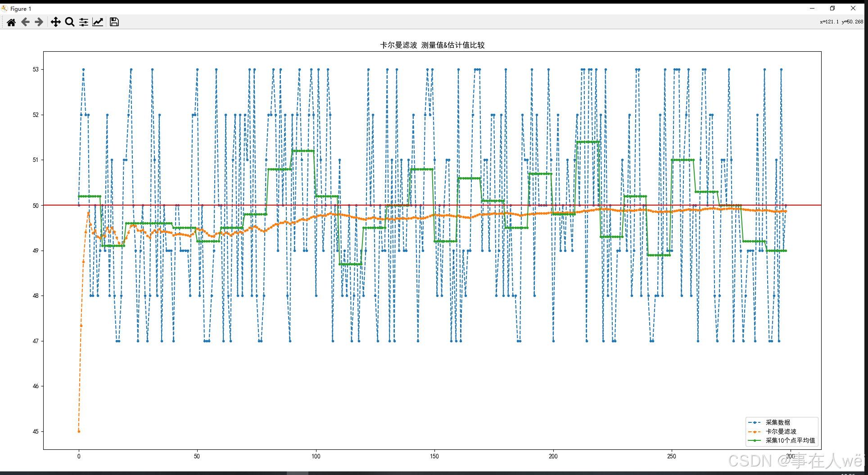The width and height of the screenshot is (868, 475).
Task: Click y-axis tick label 47
Action: tap(36, 341)
